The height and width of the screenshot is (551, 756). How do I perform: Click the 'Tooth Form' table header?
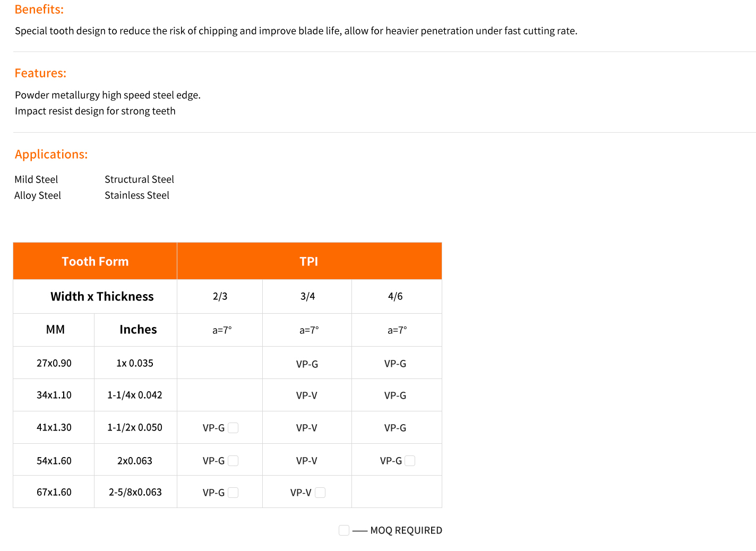pyautogui.click(x=95, y=261)
